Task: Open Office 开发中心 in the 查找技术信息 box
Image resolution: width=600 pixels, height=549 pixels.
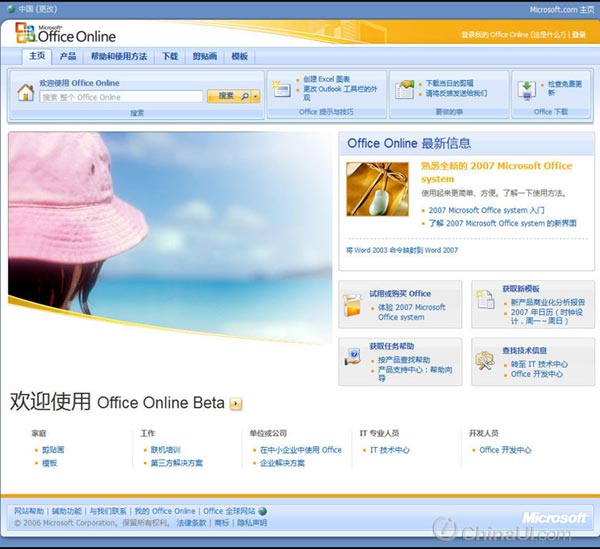Action: click(x=536, y=374)
